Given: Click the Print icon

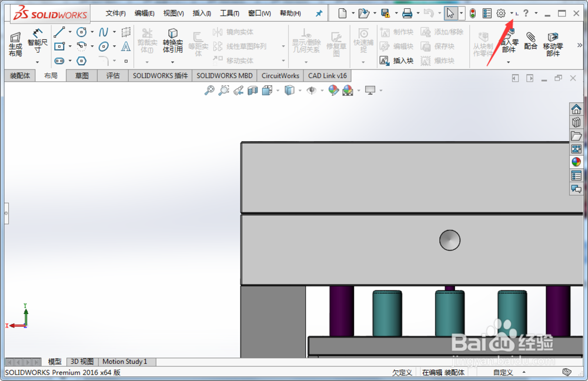Looking at the screenshot, I should [407, 14].
